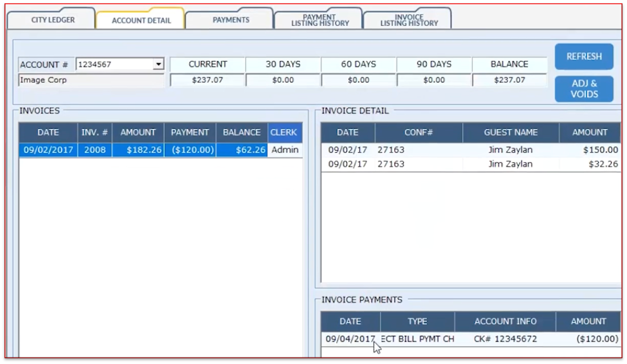Screen dimensions: 627x364
Task: Open the Payments tab
Action: click(x=231, y=20)
